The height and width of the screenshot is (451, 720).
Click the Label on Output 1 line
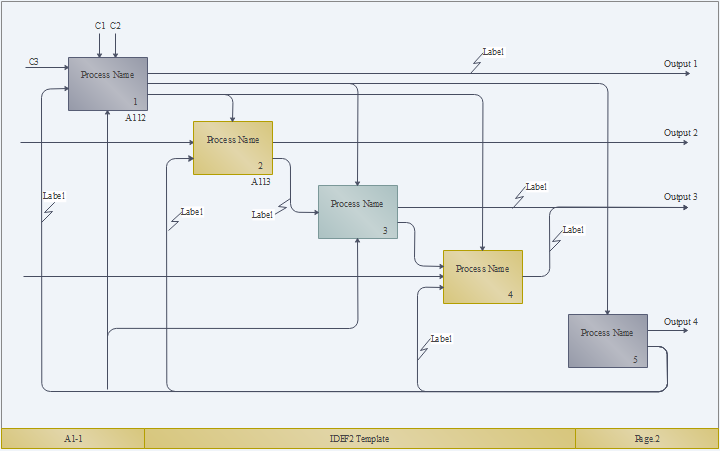[493, 52]
